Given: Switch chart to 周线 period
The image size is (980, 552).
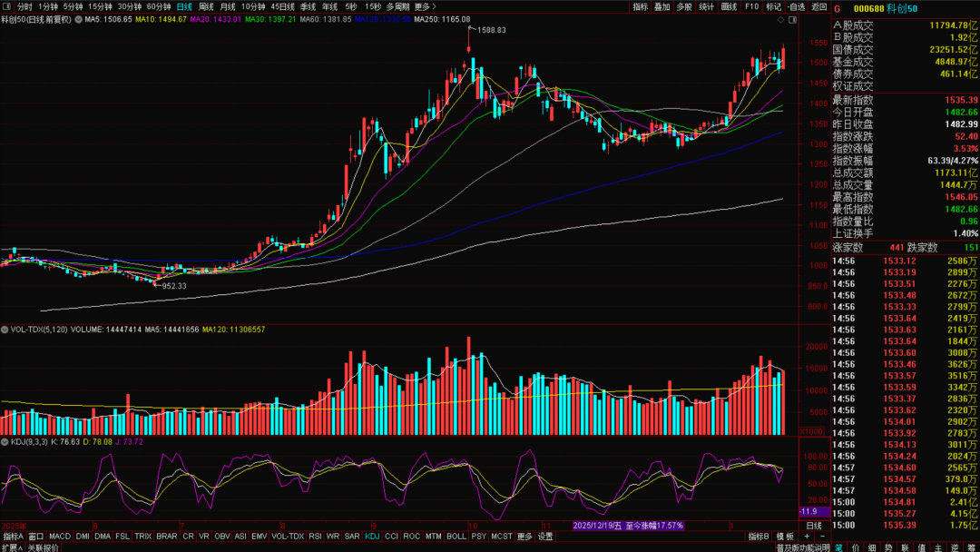Looking at the screenshot, I should pos(206,6).
